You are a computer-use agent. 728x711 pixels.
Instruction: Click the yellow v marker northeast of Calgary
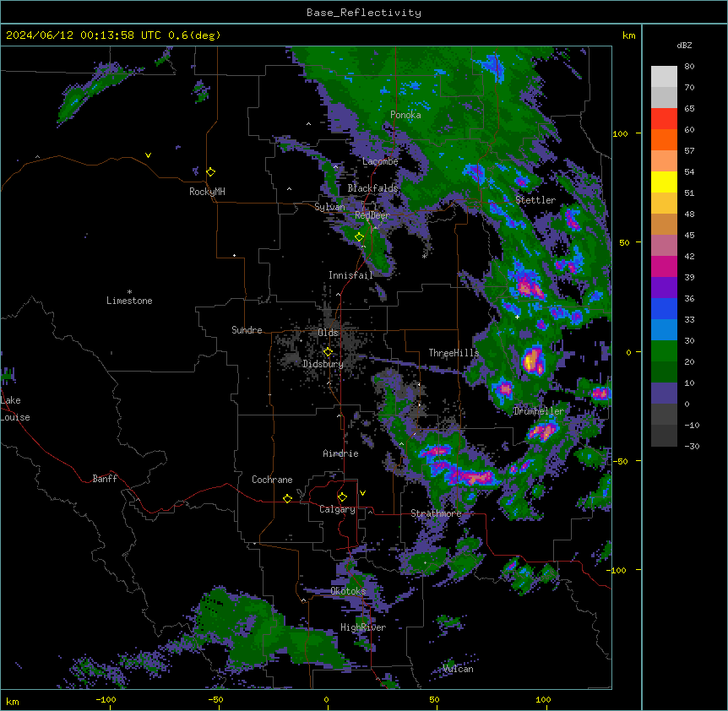click(362, 493)
